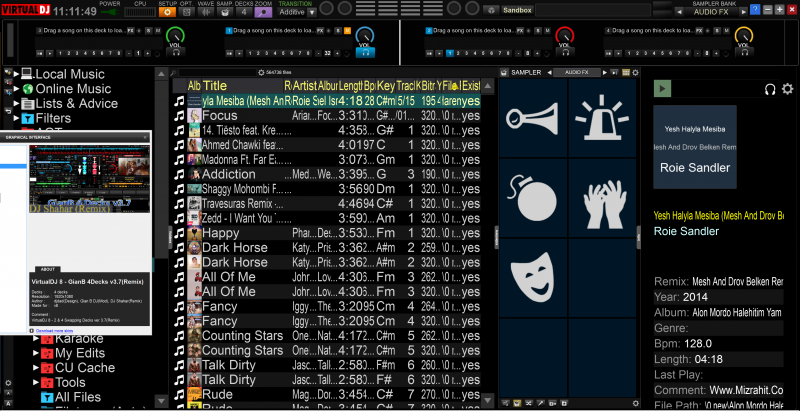This screenshot has width=800, height=411.
Task: Open the browser search options gear
Action: click(x=262, y=72)
